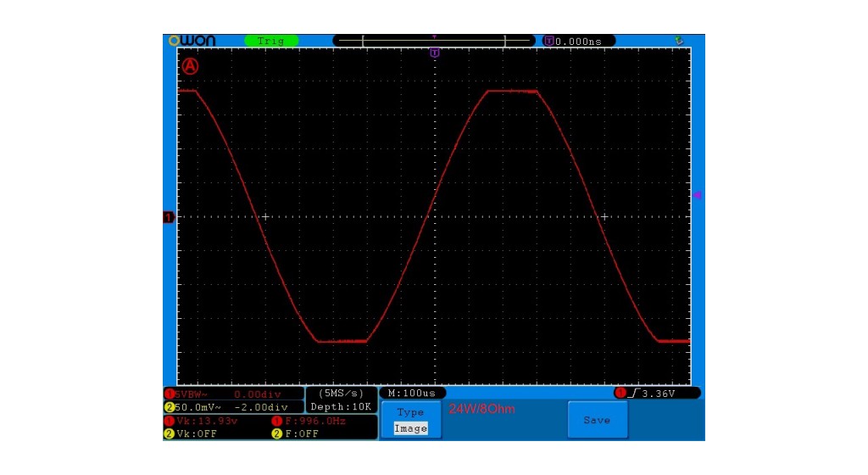Click the red circled A marker
Viewport: 868px width, 475px height.
[190, 66]
